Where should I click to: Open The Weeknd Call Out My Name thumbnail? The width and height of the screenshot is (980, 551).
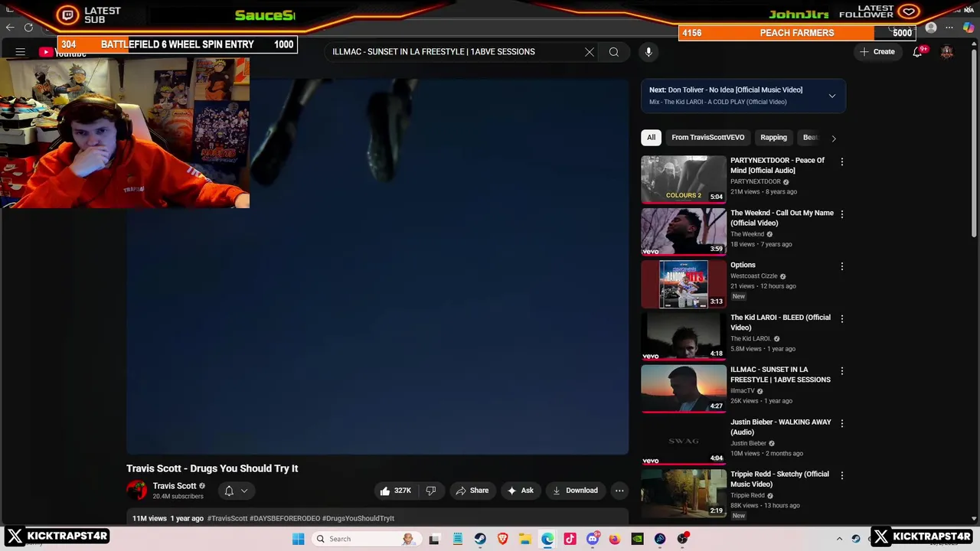click(684, 232)
